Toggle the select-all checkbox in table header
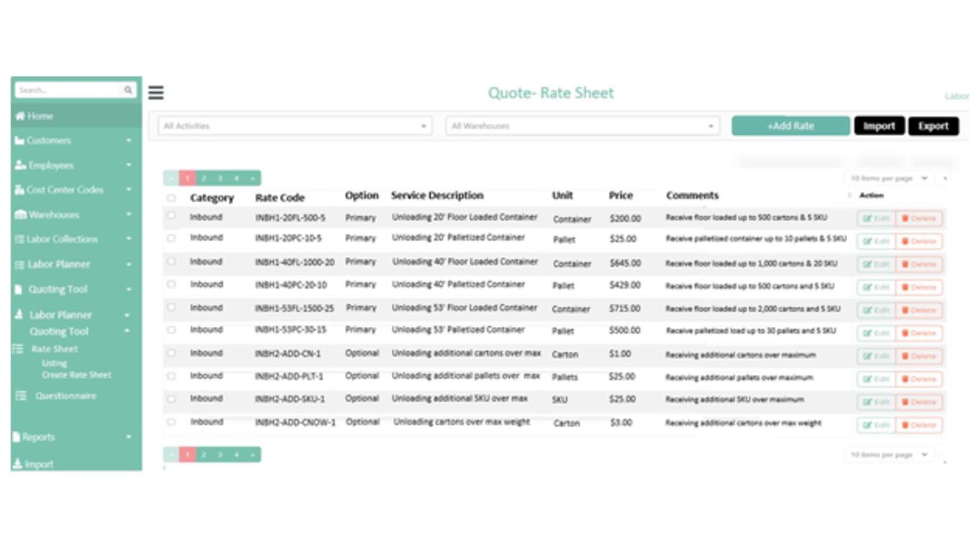The image size is (980, 551). coord(171,198)
